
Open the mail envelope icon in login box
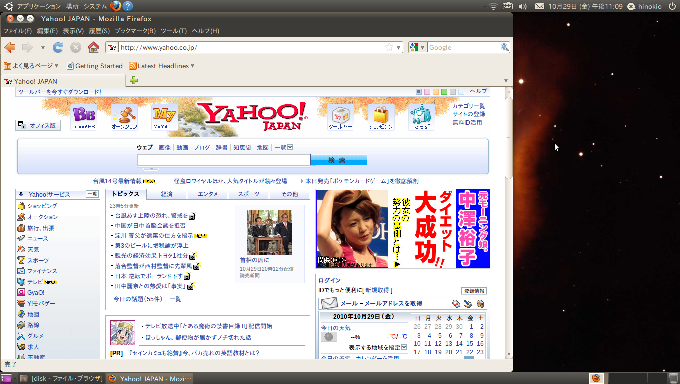(329, 303)
